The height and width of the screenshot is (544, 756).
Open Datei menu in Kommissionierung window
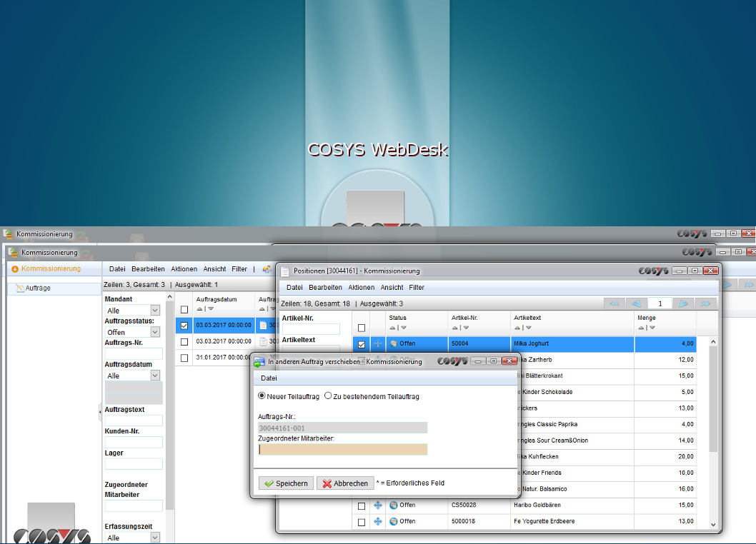pos(117,269)
